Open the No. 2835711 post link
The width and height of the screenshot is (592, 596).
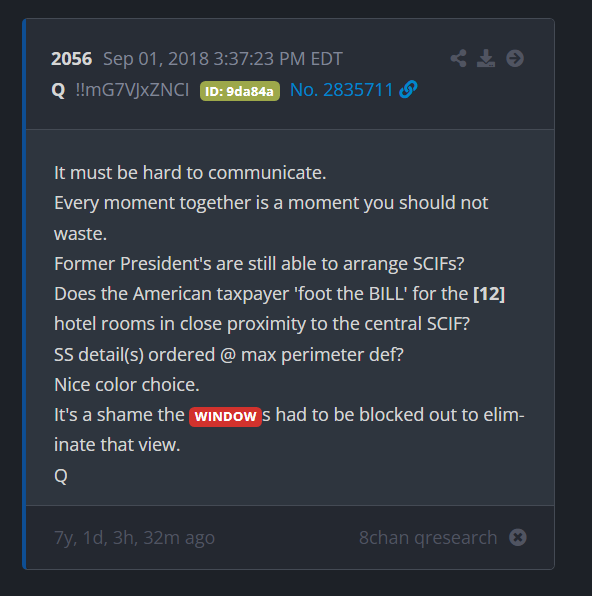341,90
